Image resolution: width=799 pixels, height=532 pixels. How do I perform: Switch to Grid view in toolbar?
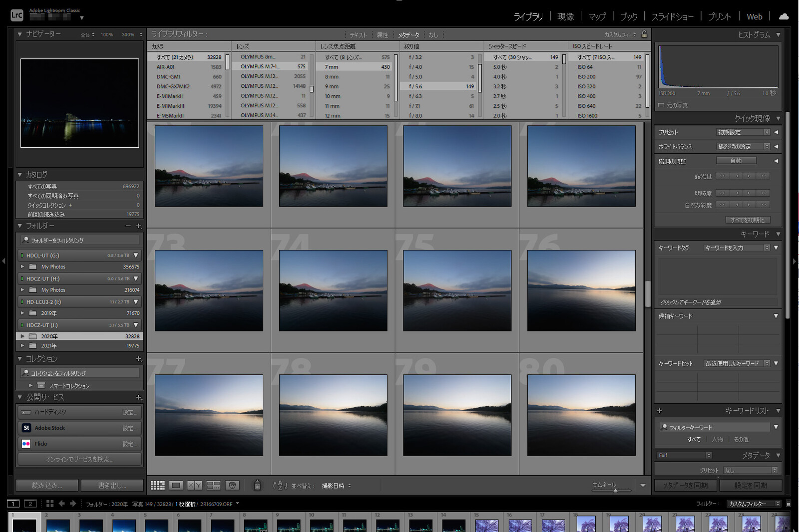coord(158,485)
